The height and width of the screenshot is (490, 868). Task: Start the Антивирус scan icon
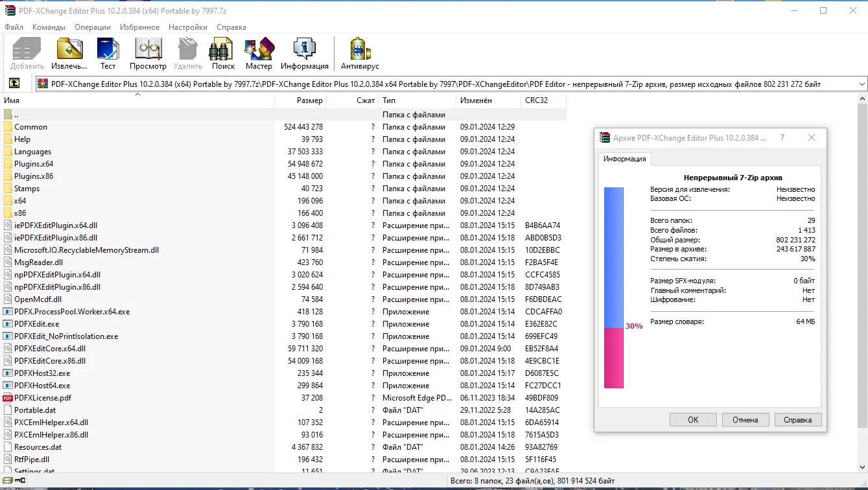360,49
